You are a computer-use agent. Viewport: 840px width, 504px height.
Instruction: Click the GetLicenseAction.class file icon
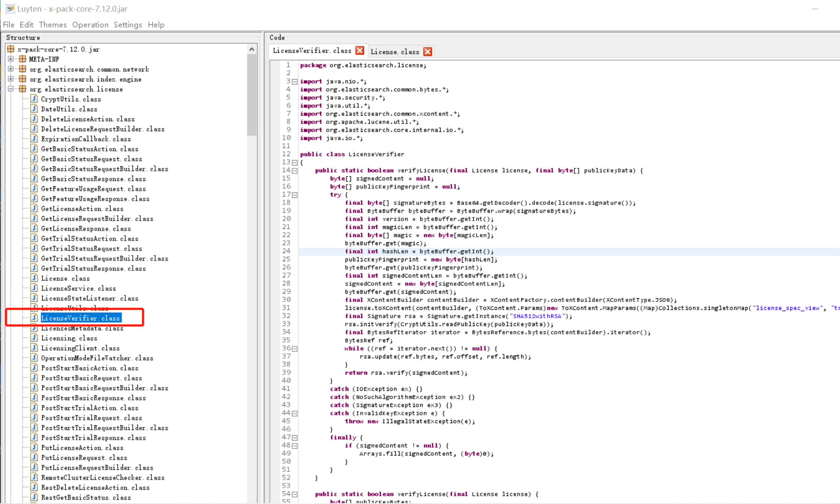pyautogui.click(x=34, y=208)
